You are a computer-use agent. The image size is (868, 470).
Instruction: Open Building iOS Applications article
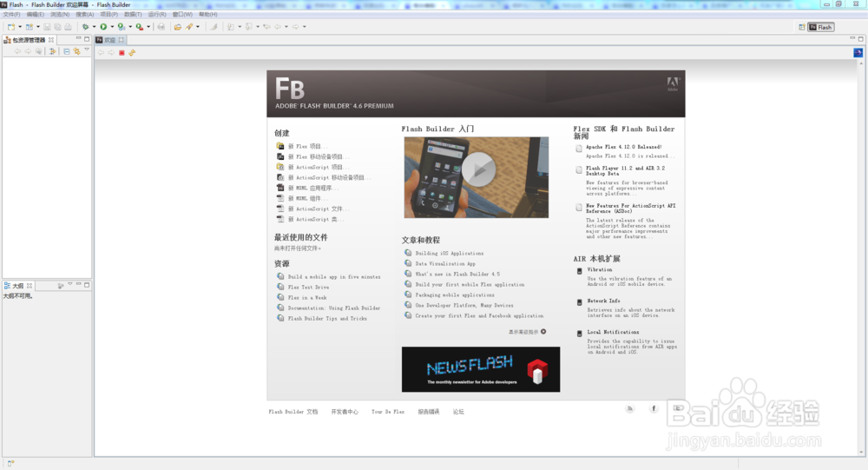(x=450, y=254)
